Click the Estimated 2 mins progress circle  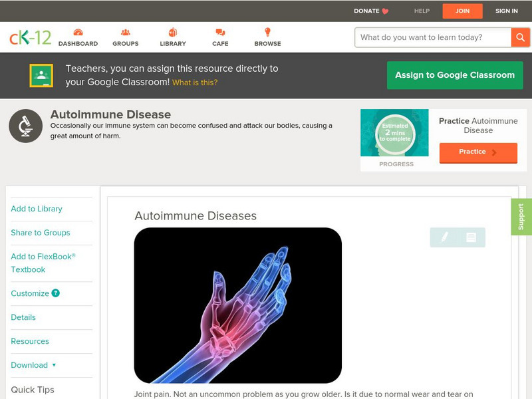[395, 132]
